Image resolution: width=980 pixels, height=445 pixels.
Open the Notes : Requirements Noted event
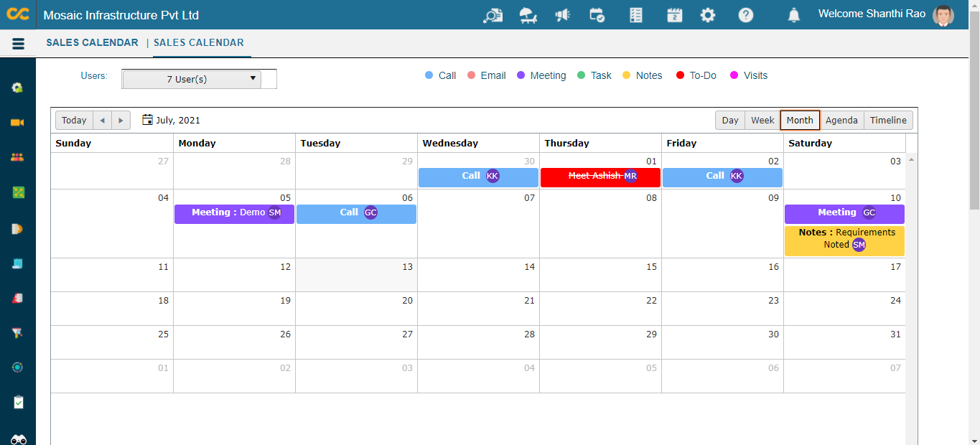point(844,241)
